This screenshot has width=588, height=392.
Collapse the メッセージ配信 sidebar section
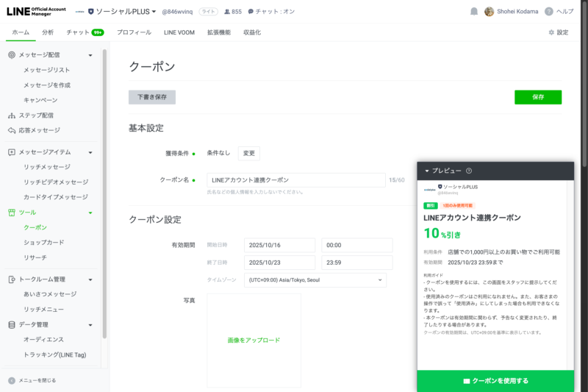coord(90,55)
